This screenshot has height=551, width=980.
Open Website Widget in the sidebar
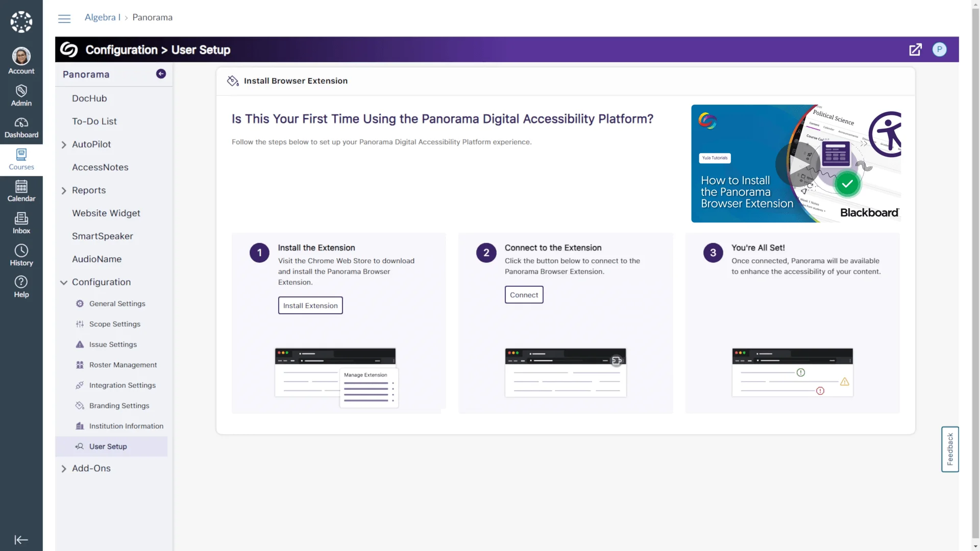pyautogui.click(x=106, y=213)
